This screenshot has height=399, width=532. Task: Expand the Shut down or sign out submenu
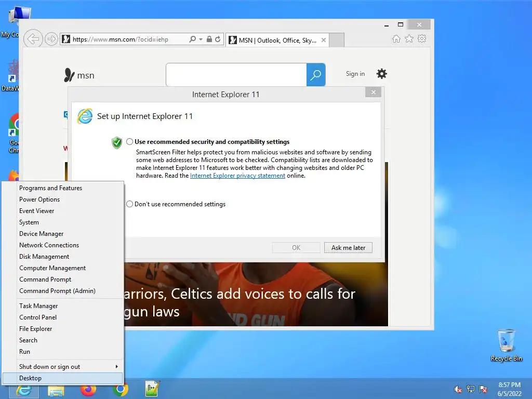coord(63,366)
